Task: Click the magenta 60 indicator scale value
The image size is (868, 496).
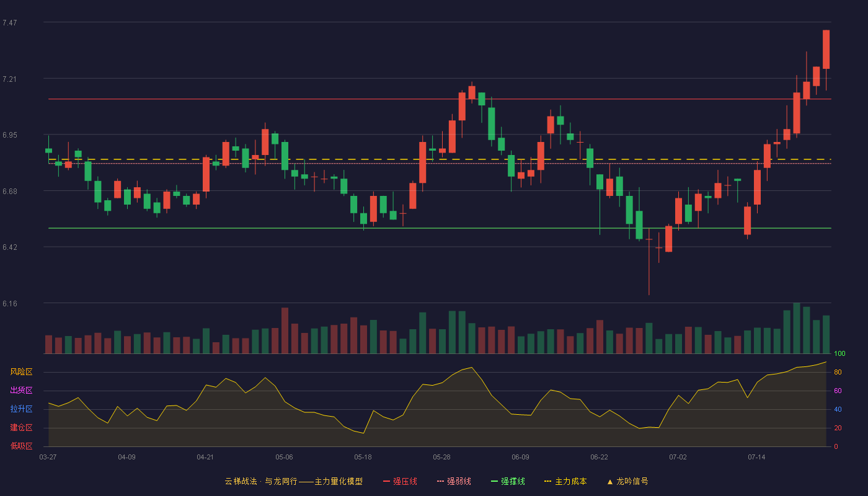Action: (x=838, y=391)
